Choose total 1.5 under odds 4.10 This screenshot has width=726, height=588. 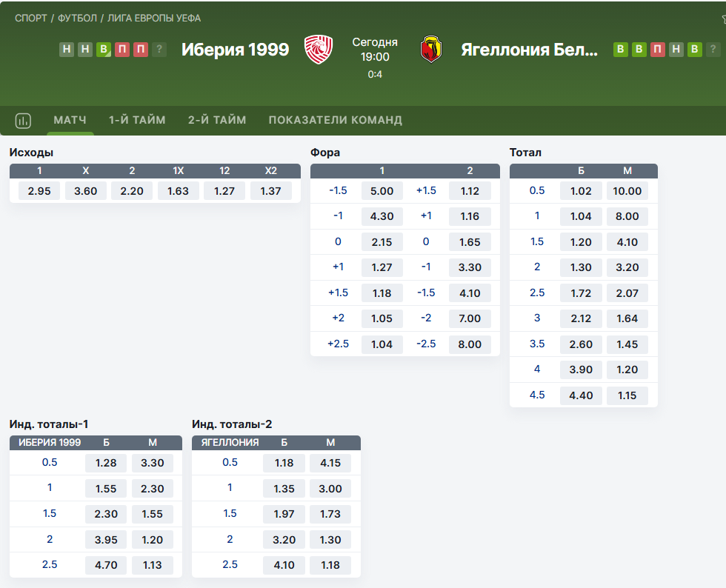[627, 241]
